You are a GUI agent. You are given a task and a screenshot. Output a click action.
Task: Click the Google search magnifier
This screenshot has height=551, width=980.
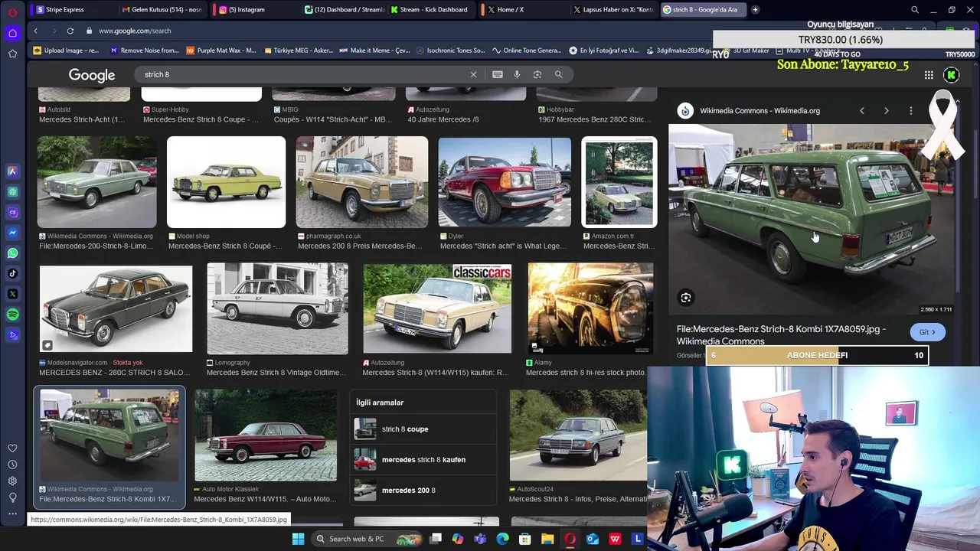(558, 74)
